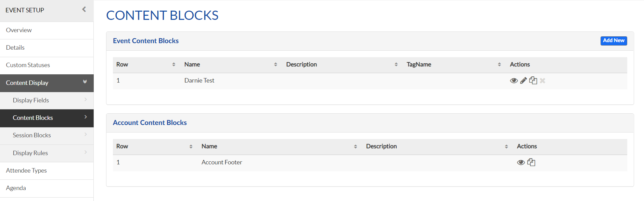Preview the Account Footer block
Image resolution: width=644 pixels, height=201 pixels.
point(521,163)
